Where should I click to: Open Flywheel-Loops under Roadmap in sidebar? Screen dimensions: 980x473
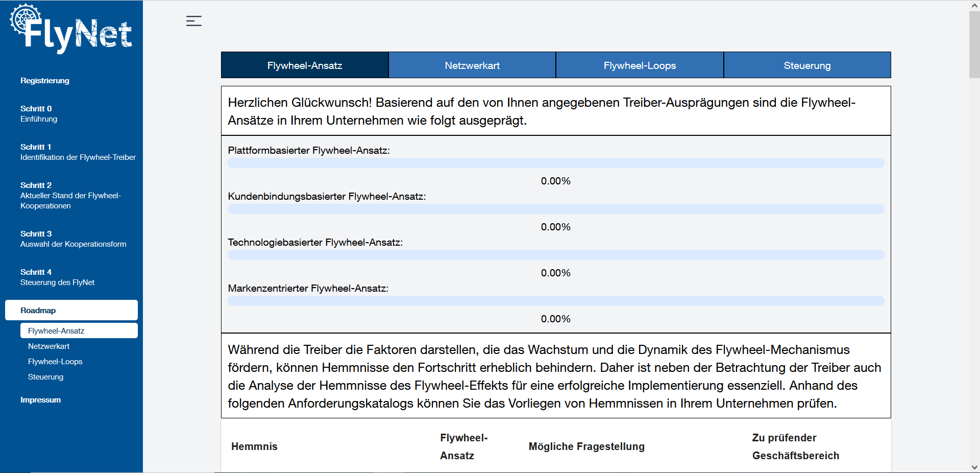pyautogui.click(x=55, y=362)
